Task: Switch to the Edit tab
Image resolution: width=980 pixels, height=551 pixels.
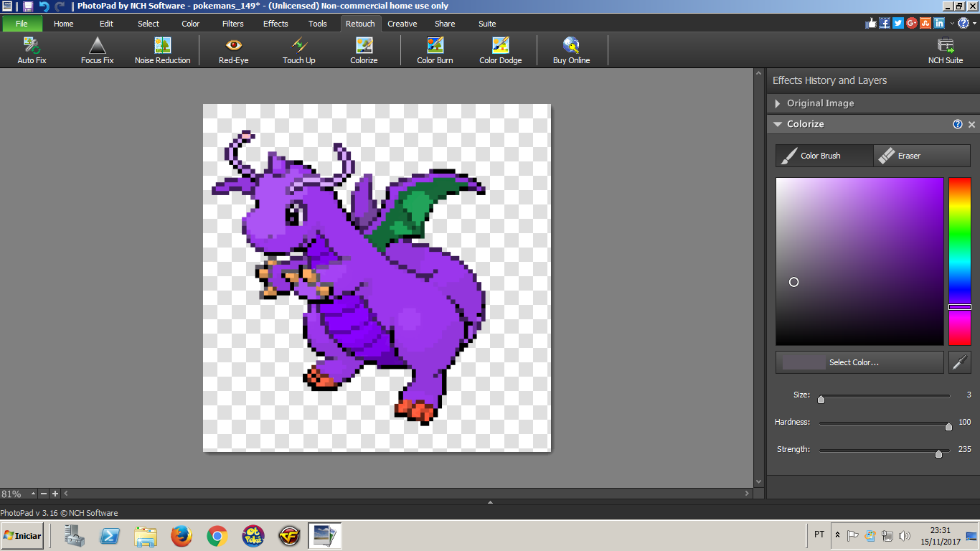Action: (106, 24)
